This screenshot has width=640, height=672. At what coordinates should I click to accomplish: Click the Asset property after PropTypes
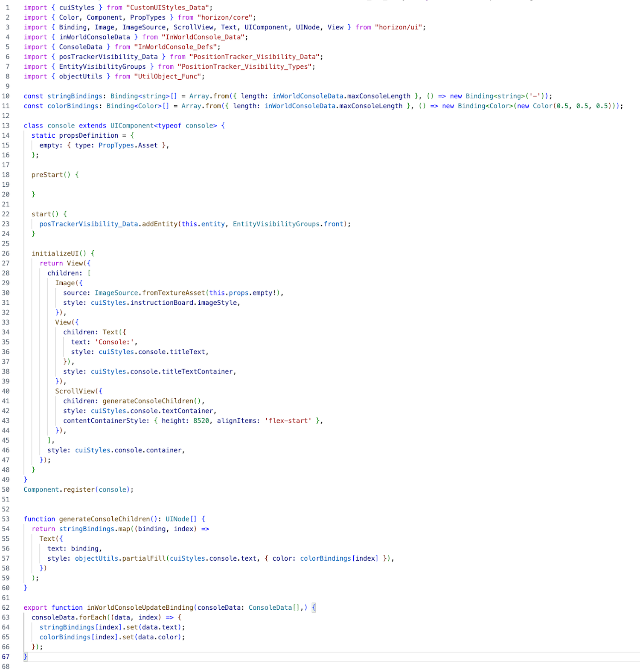coord(148,145)
